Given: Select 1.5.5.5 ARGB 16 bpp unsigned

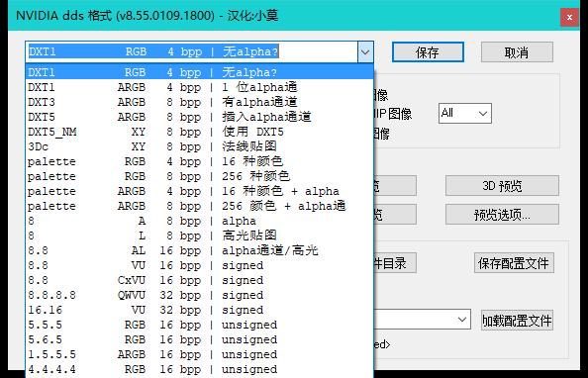Looking at the screenshot, I should [200, 354].
